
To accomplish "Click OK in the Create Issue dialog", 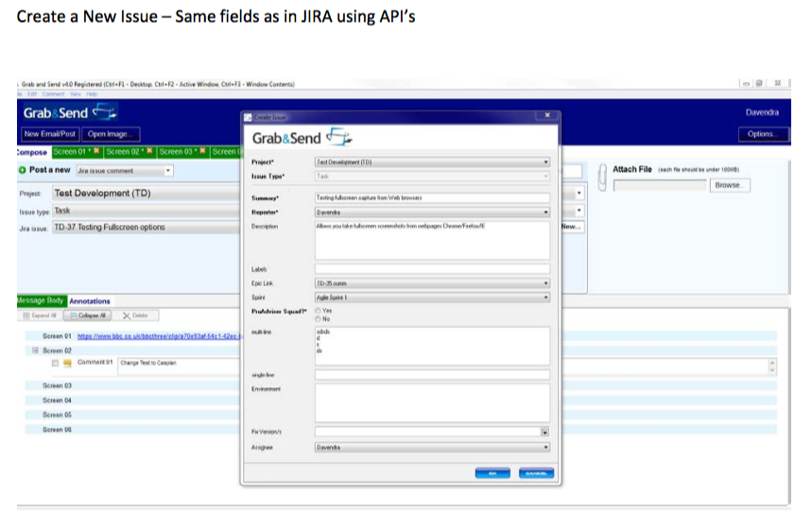I will [x=492, y=473].
